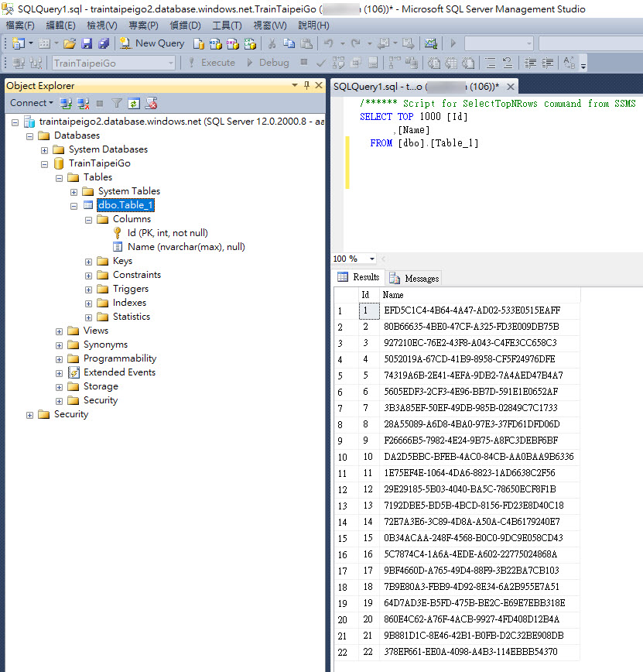Expand the Keys folder

click(x=88, y=262)
